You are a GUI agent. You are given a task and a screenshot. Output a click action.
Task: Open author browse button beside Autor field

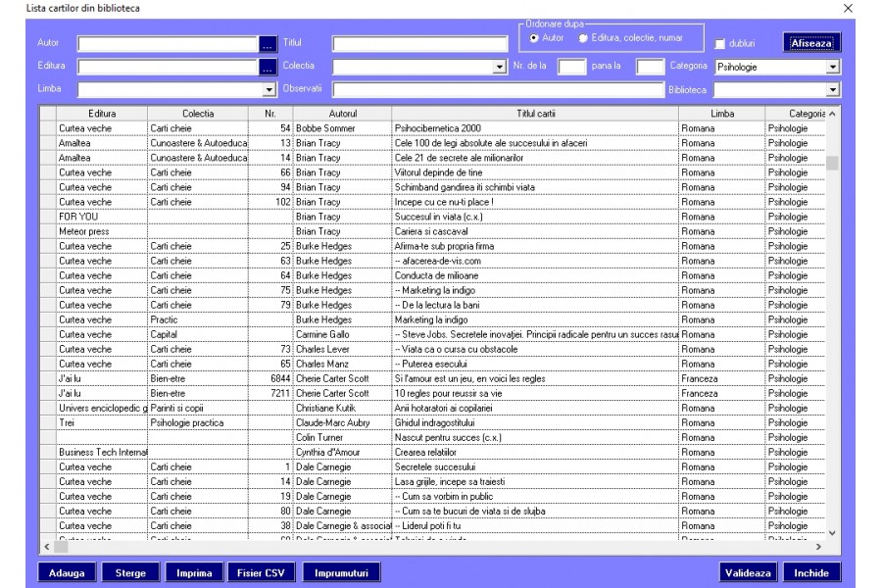268,44
